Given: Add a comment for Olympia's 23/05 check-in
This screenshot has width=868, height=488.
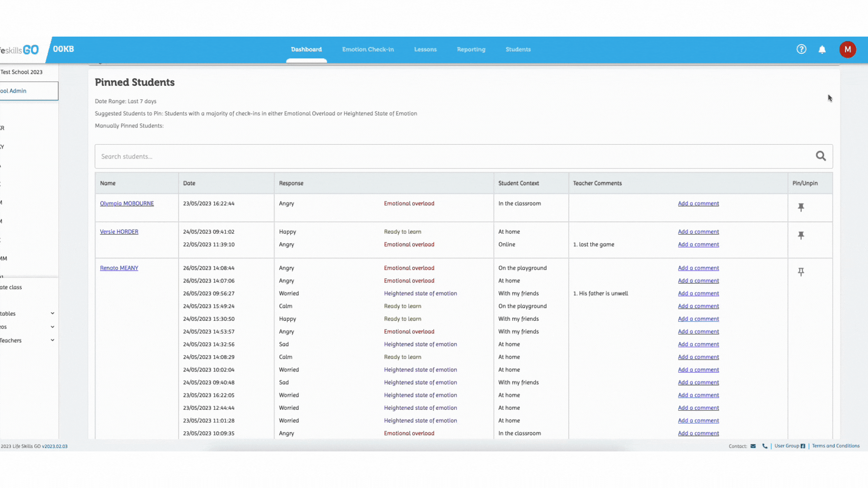Looking at the screenshot, I should 698,204.
